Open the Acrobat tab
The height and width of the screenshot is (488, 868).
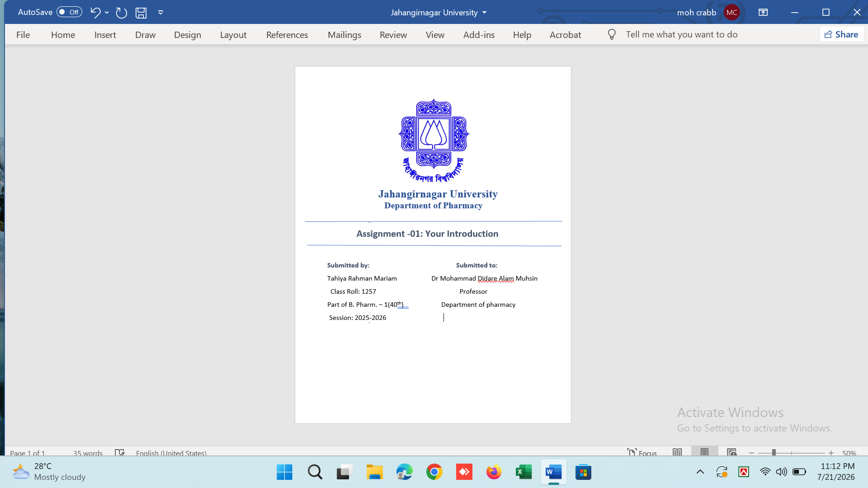tap(565, 35)
